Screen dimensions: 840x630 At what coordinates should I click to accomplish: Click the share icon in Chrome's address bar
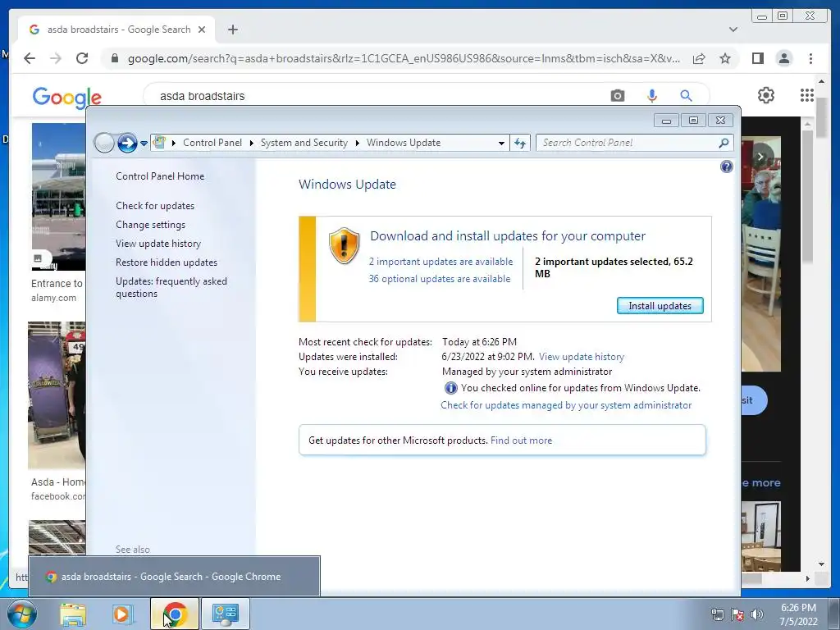pyautogui.click(x=699, y=58)
